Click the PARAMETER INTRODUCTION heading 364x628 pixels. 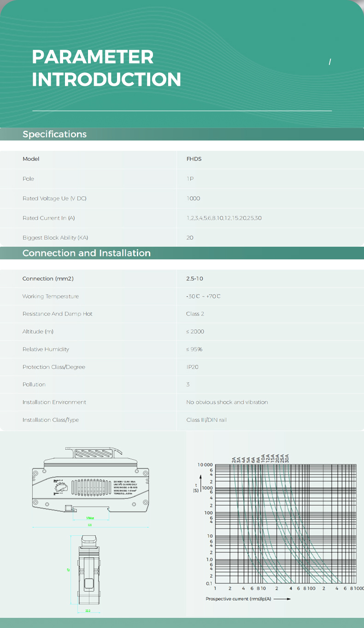coord(106,68)
